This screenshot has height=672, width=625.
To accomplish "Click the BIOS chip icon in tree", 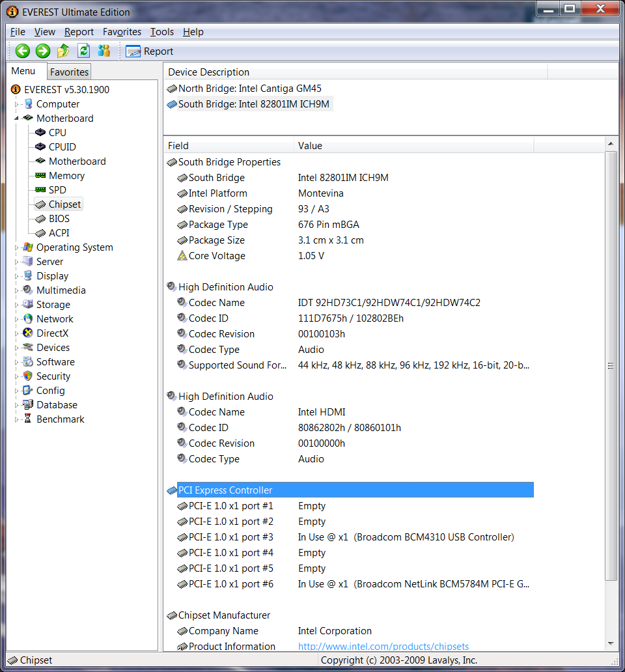I will (40, 219).
